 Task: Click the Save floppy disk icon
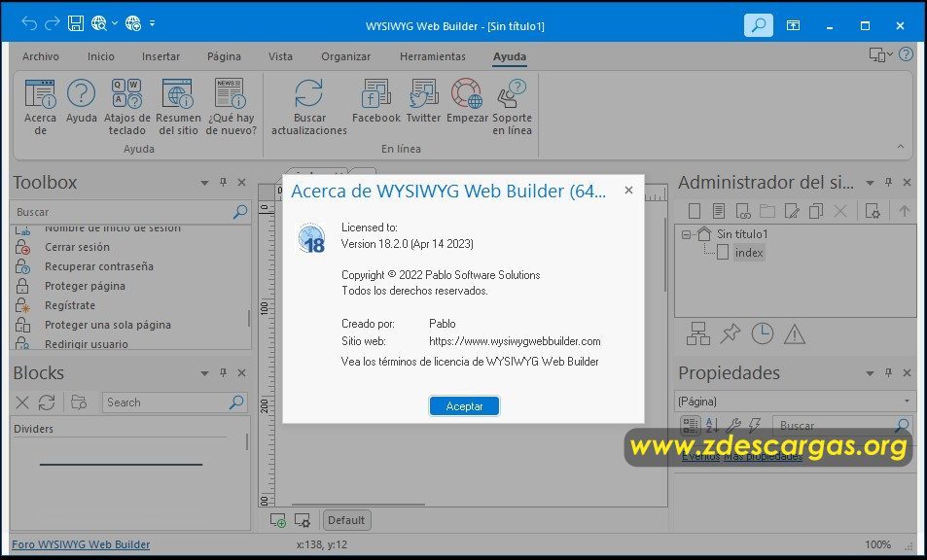76,23
